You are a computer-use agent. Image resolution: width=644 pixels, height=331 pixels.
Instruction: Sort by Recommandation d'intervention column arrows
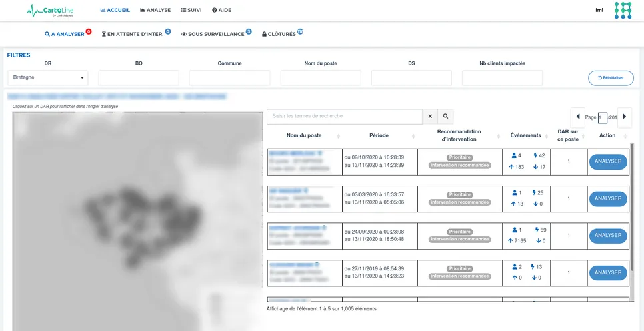(499, 136)
